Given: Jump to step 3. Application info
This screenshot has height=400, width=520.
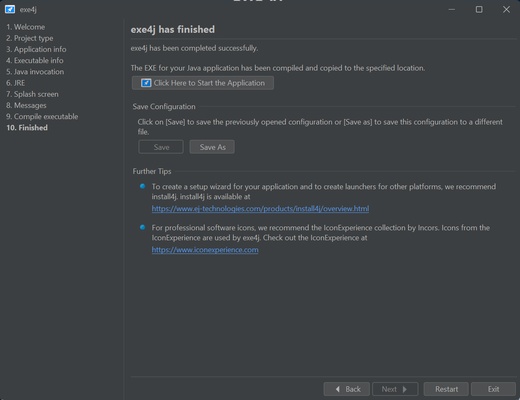Looking at the screenshot, I should (x=36, y=49).
